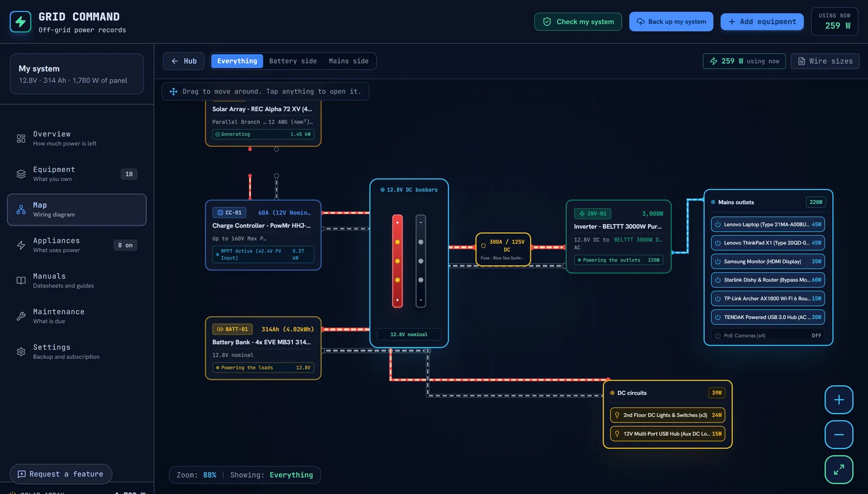Viewport: 868px width, 494px height.
Task: Open Overview in the sidebar
Action: pos(76,138)
